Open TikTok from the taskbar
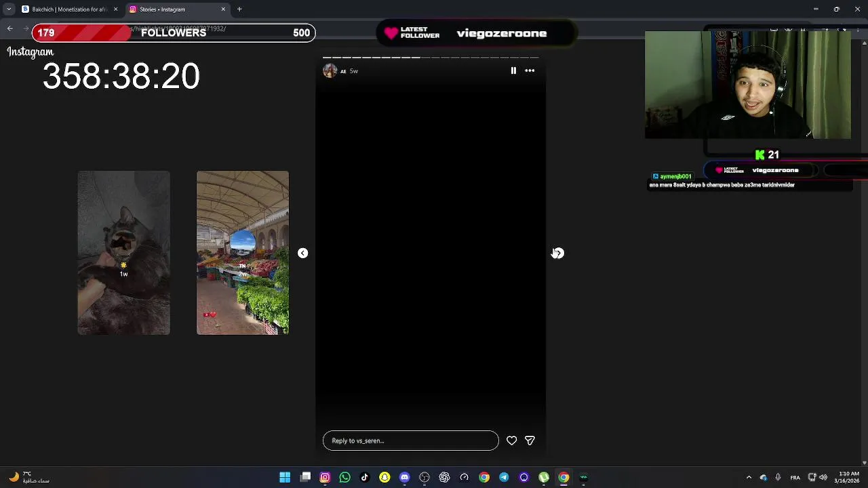868x488 pixels. pos(364,477)
